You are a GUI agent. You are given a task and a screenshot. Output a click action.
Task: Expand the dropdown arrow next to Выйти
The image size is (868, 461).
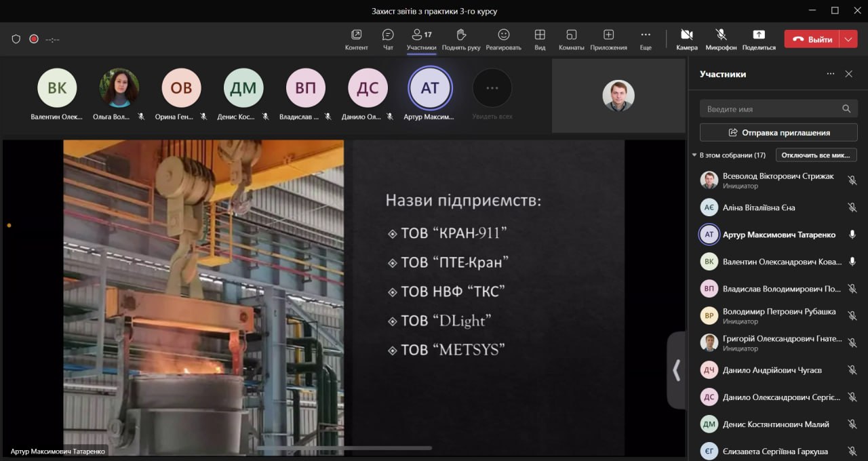(x=848, y=39)
